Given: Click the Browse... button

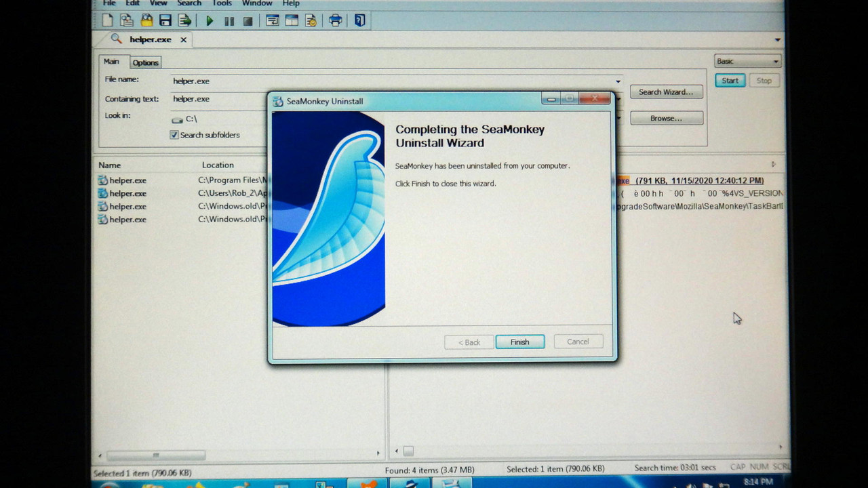Looking at the screenshot, I should pyautogui.click(x=666, y=119).
